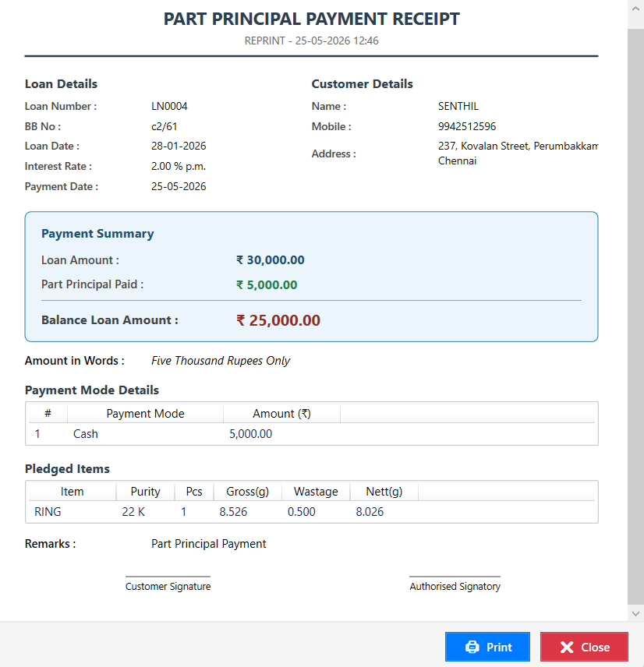
Task: Click the Customer Details heading
Action: click(363, 84)
